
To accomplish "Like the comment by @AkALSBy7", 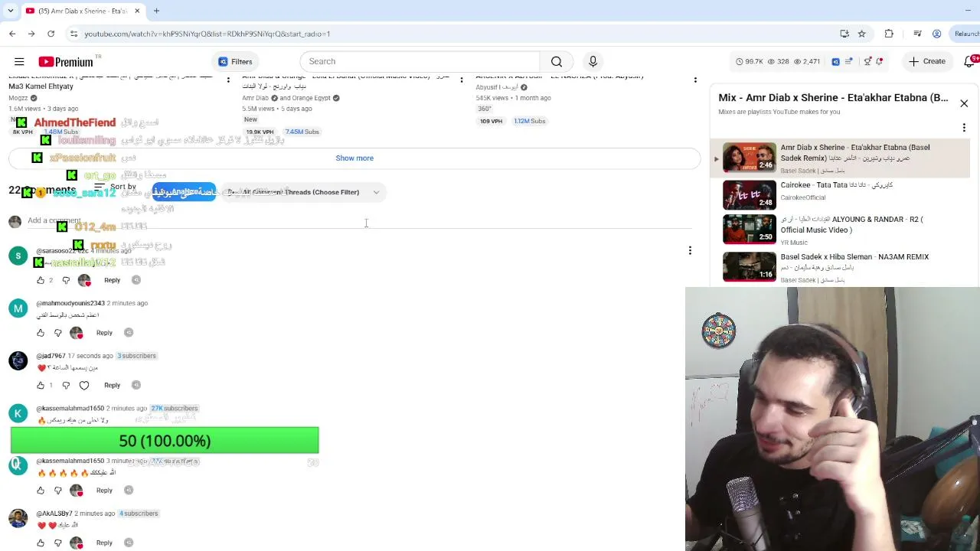I will 41,543.
